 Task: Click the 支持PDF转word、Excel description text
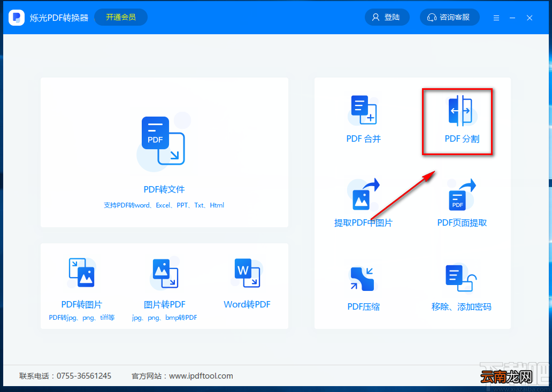click(x=164, y=205)
